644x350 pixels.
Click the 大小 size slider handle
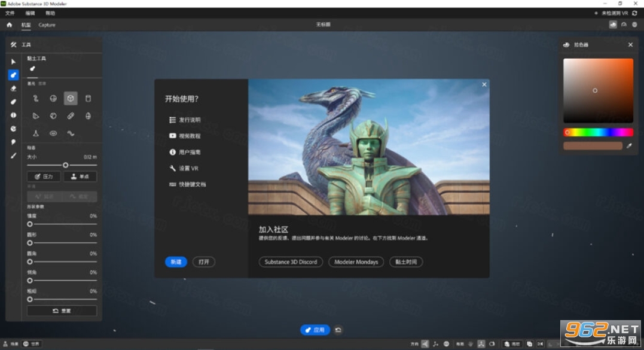(65, 165)
